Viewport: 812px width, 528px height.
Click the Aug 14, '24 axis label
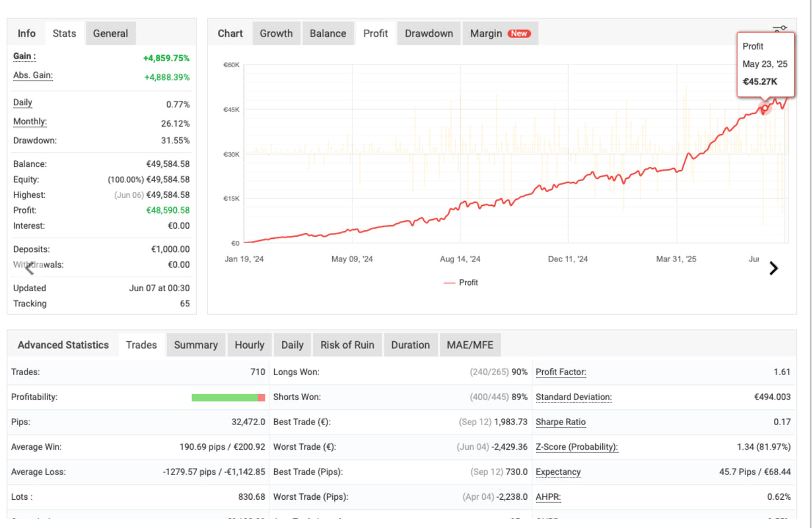pyautogui.click(x=460, y=259)
